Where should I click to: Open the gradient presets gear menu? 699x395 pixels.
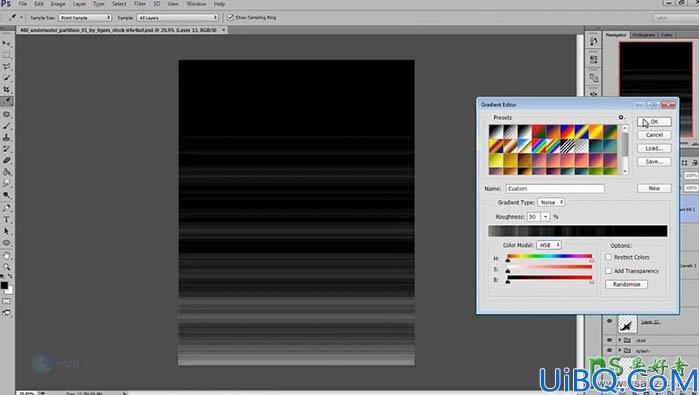(621, 117)
